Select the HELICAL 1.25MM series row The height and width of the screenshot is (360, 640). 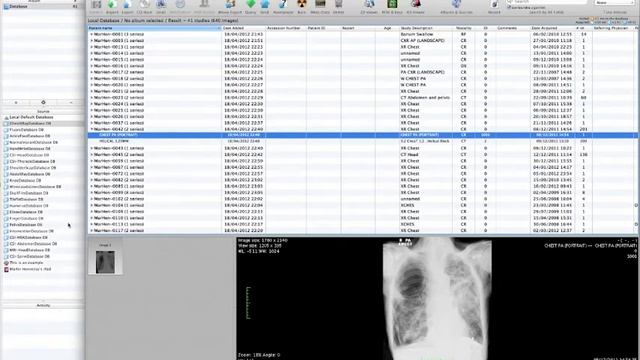coord(362,141)
